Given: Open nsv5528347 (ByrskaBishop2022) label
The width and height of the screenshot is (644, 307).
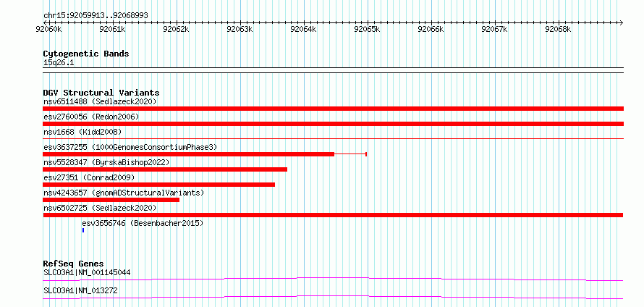Looking at the screenshot, I should (106, 162).
